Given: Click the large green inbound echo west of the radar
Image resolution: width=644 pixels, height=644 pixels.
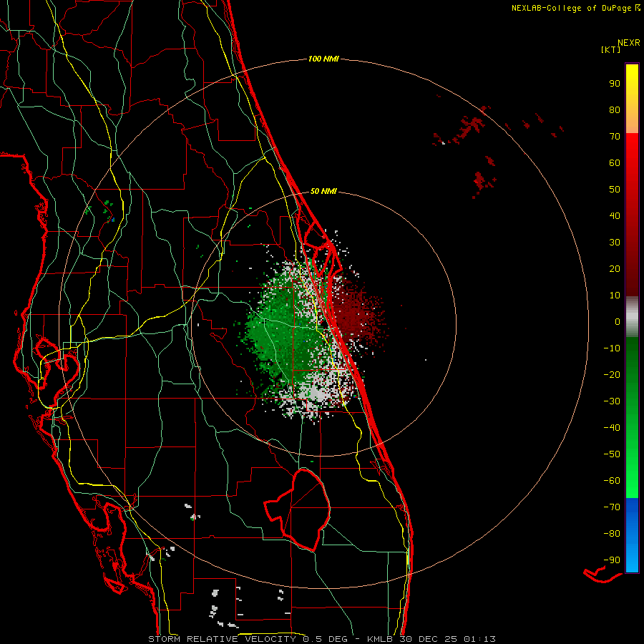Looking at the screenshot, I should pyautogui.click(x=283, y=328).
